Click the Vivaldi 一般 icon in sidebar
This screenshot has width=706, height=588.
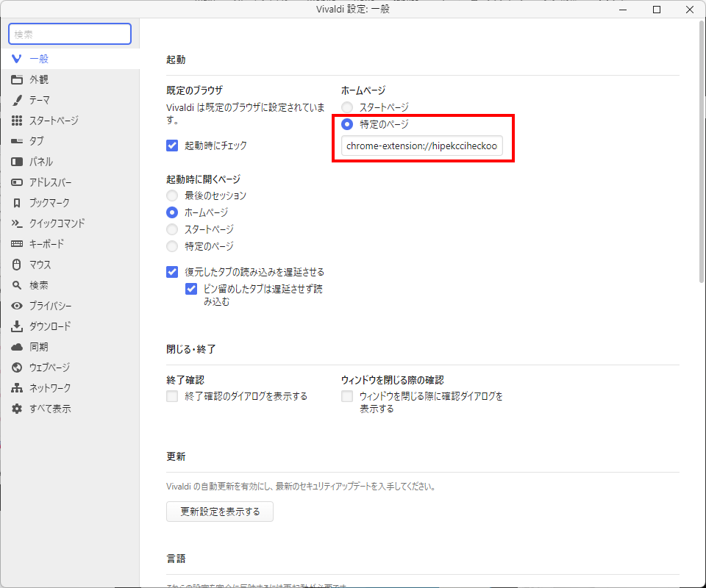17,59
